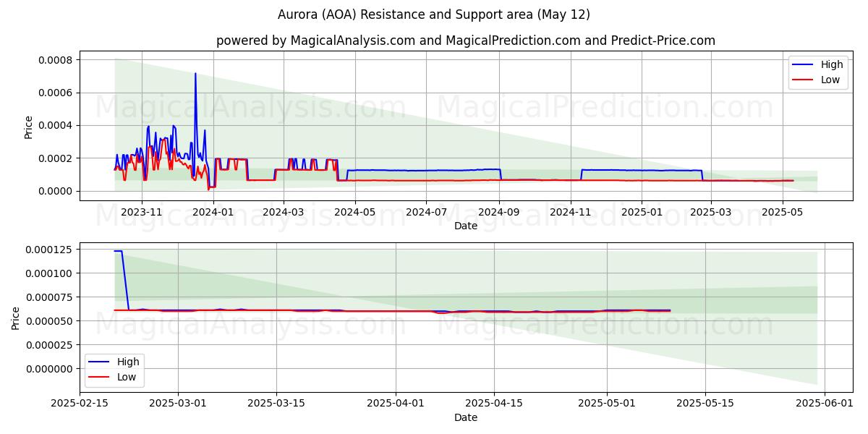This screenshot has width=868, height=434.
Task: Click the blue High drop at start of bottom chart
Action: [x=125, y=281]
